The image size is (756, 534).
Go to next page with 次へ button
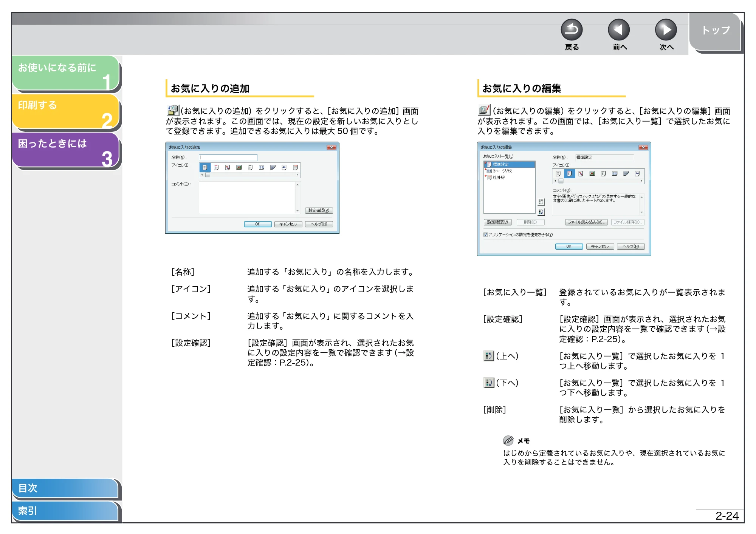tap(666, 30)
